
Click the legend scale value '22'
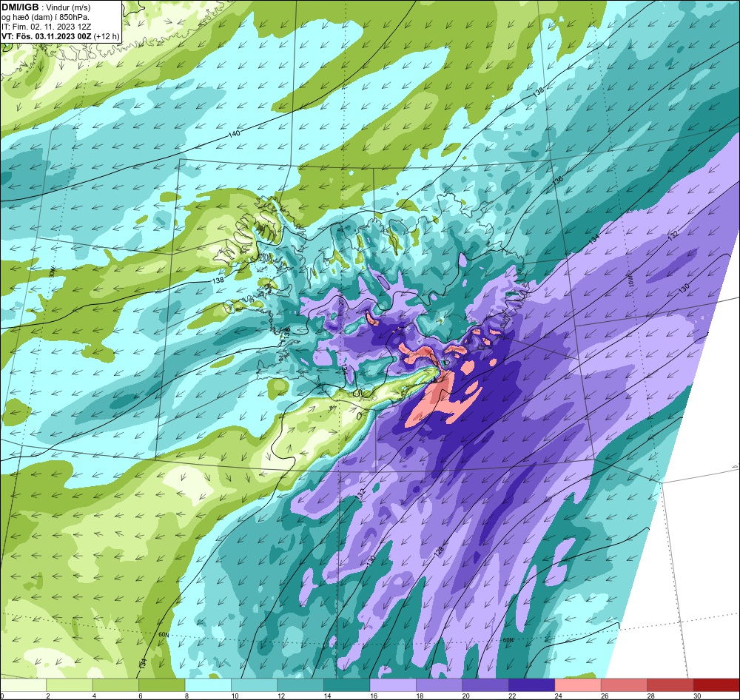pyautogui.click(x=512, y=696)
